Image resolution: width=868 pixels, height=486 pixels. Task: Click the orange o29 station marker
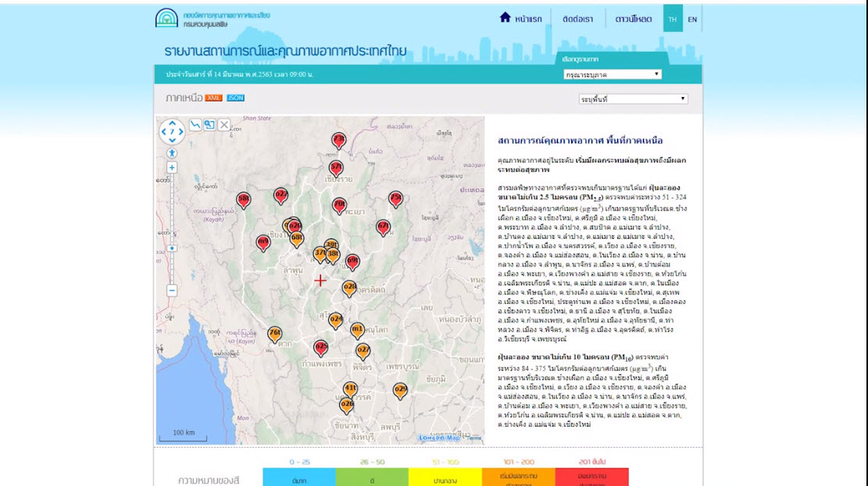[x=400, y=390]
